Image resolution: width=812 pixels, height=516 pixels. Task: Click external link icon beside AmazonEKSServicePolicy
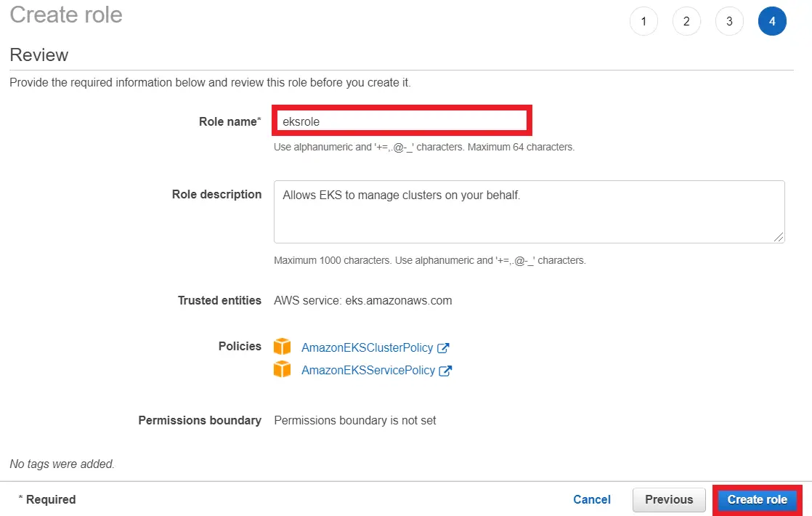coord(445,371)
